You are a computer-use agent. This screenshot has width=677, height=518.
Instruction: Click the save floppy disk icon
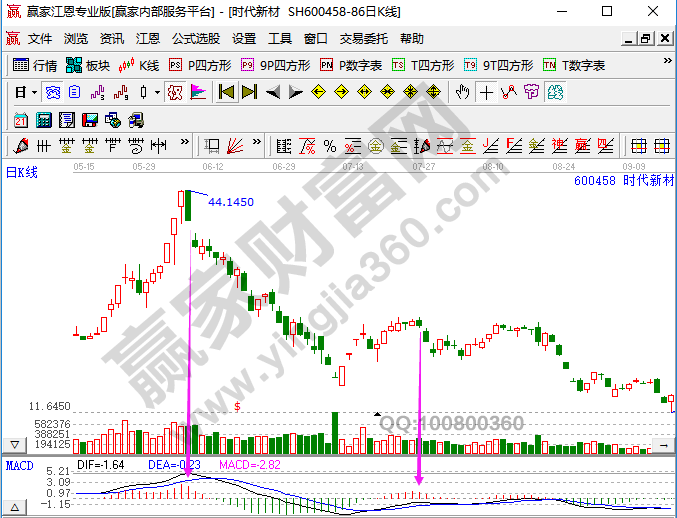[x=89, y=119]
